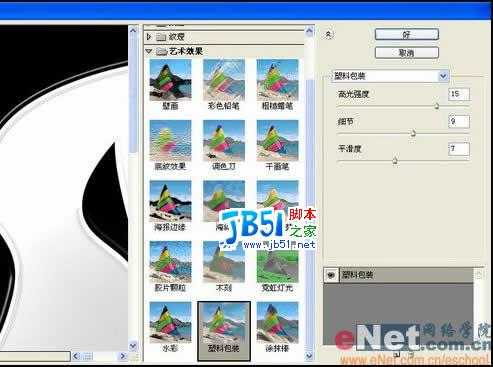Choose the 木刻 cutout filter thumbnail
The width and height of the screenshot is (493, 367).
click(224, 262)
